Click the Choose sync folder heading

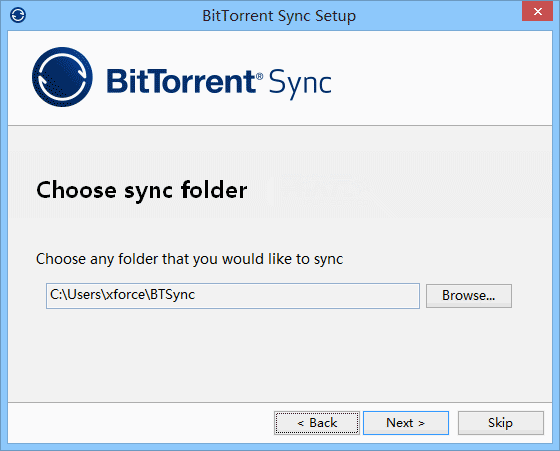[x=142, y=190]
